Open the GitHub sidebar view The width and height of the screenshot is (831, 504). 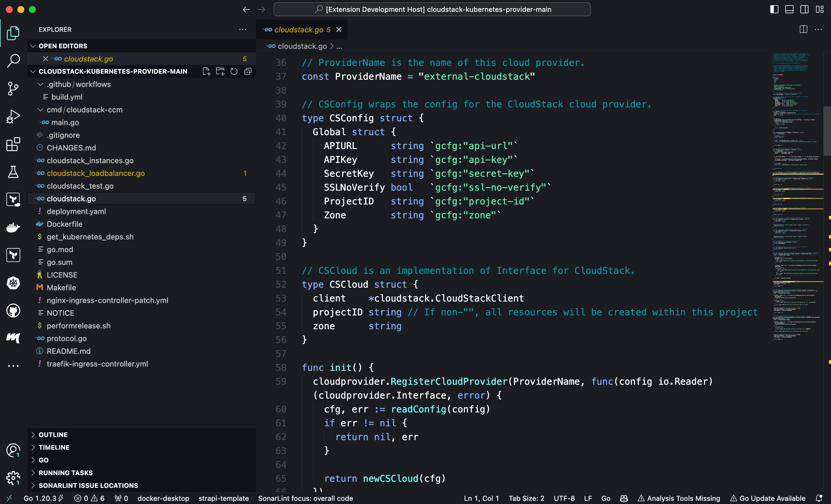13,310
